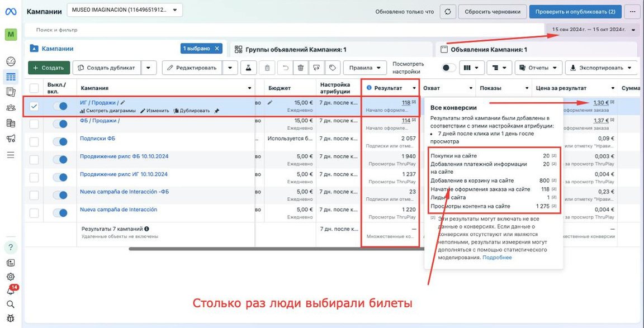This screenshot has width=644, height=328.
Task: Check the select-all header checkbox
Action: tap(34, 88)
